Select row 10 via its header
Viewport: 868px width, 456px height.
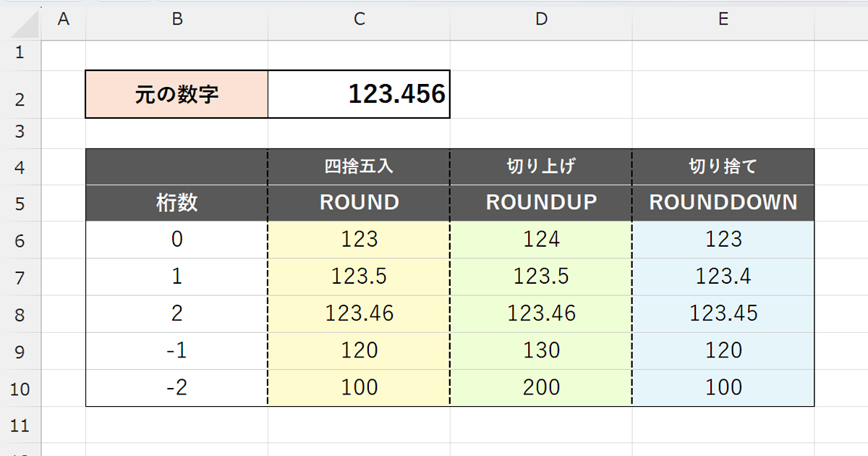[x=20, y=389]
